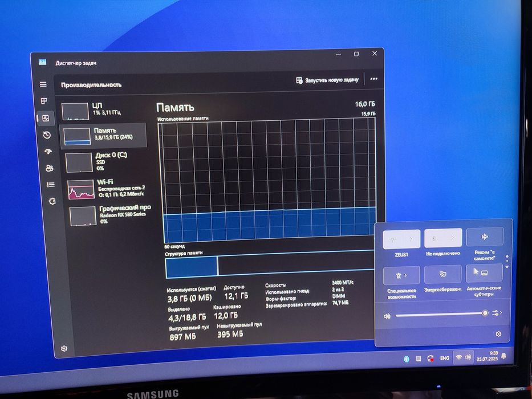
Task: Toggle Wi-Fi in quick settings
Action: [393, 239]
